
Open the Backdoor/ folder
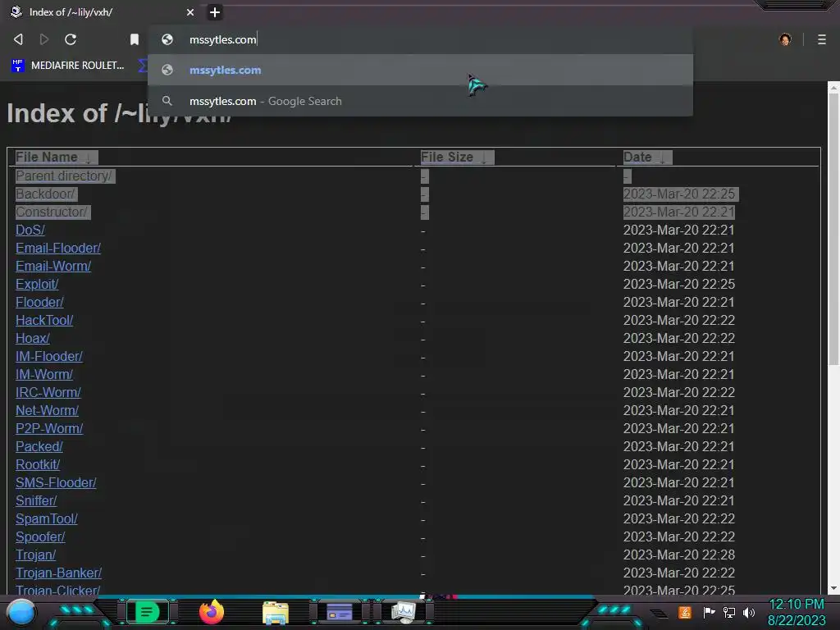point(45,194)
